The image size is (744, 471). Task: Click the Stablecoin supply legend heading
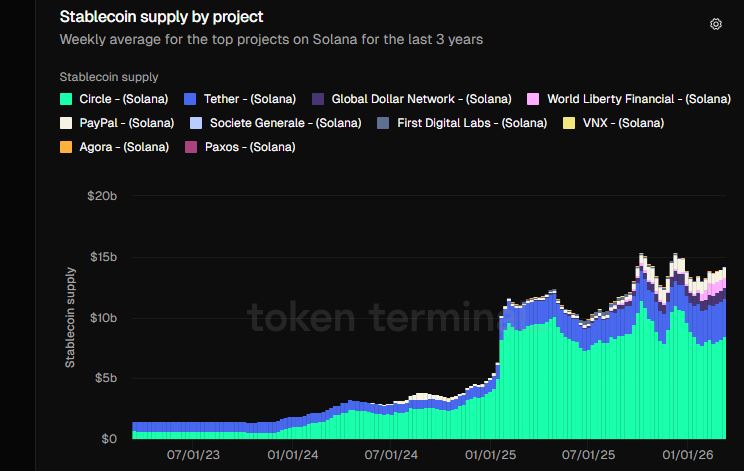[109, 77]
